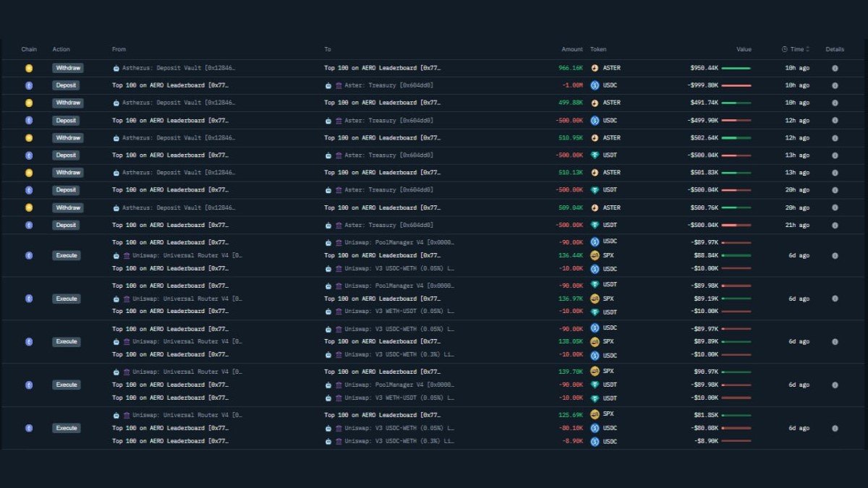Click the ASTER token icon in the first row
868x488 pixels.
click(595, 67)
